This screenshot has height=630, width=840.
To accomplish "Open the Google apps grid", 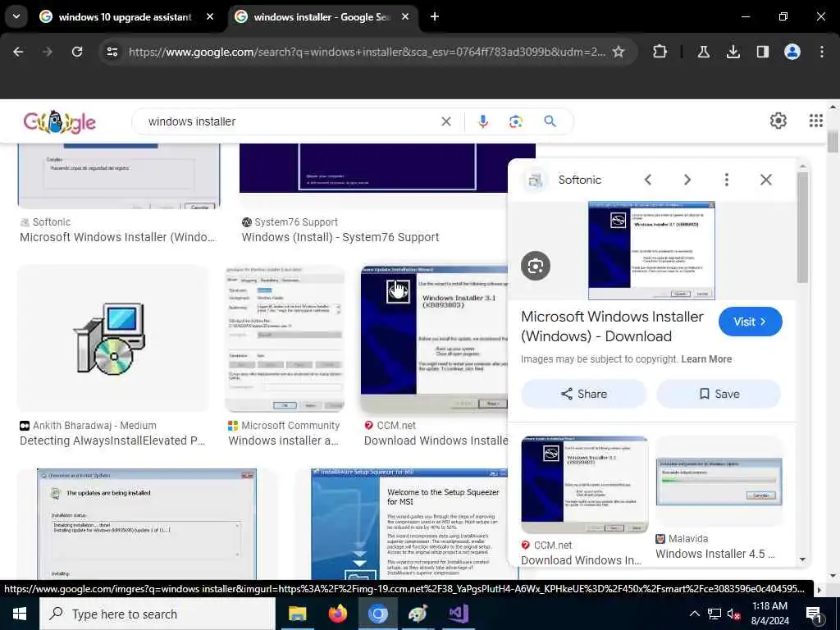I will tap(815, 121).
